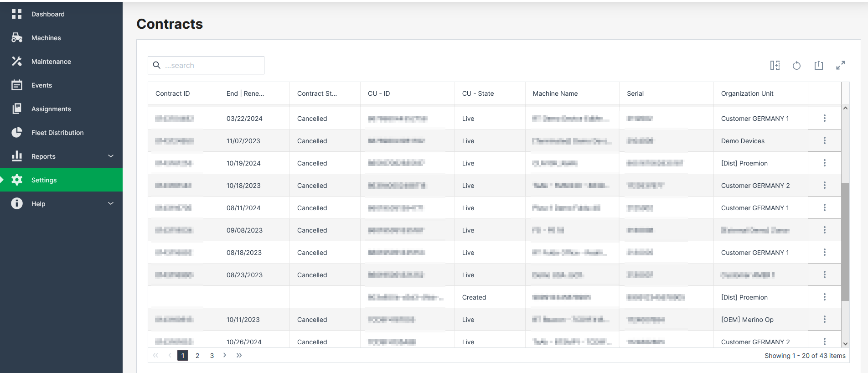Go to next page arrow

tap(225, 355)
